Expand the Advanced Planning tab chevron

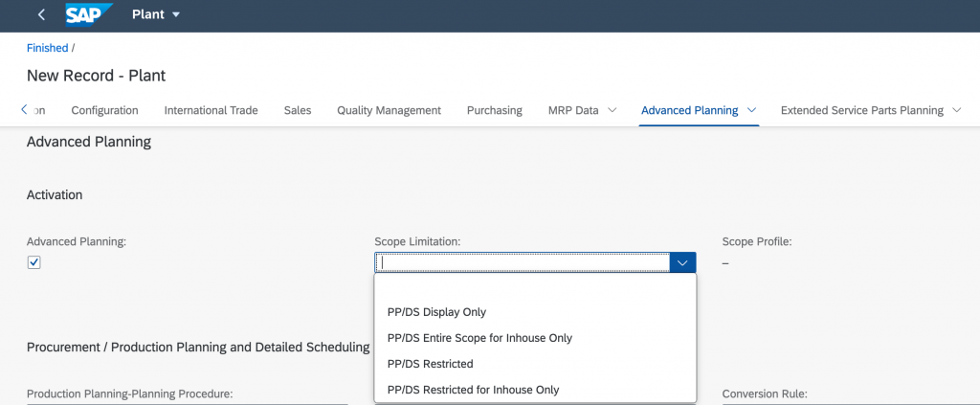tap(752, 110)
